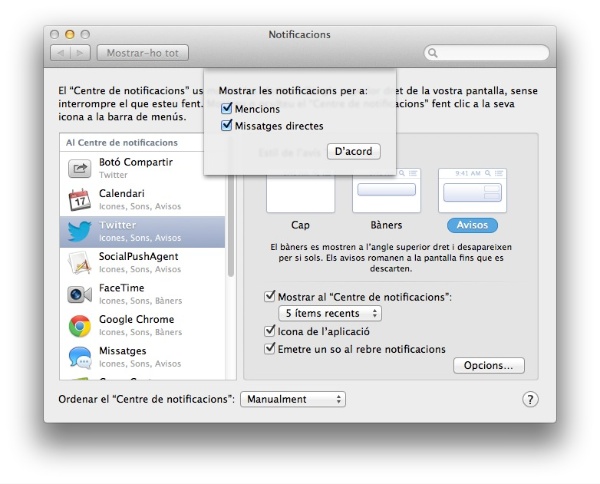600x484 pixels.
Task: Go back with the left arrow button
Action: pos(60,53)
